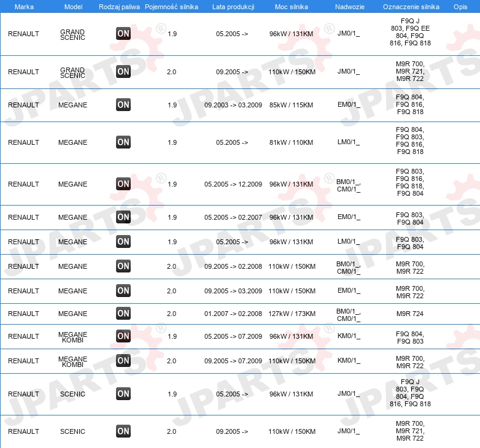Select the ON fuel icon in the Scenic 2.0 row

point(123,431)
